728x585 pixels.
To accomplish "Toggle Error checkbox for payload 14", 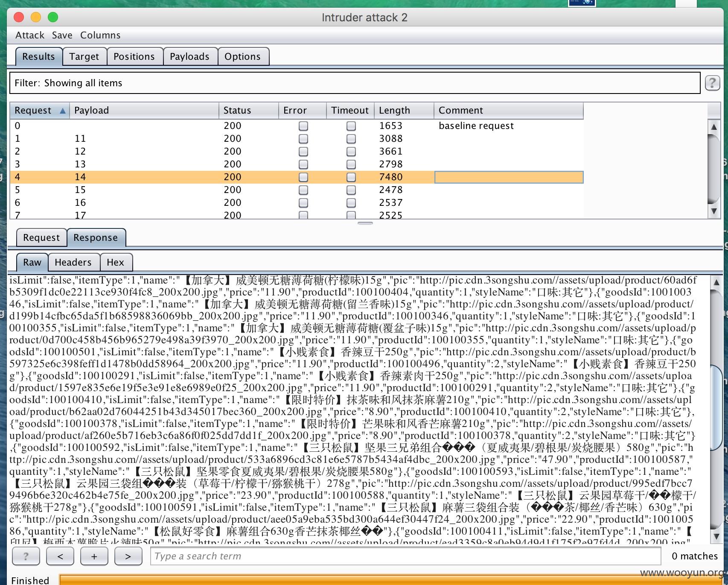I will point(303,177).
